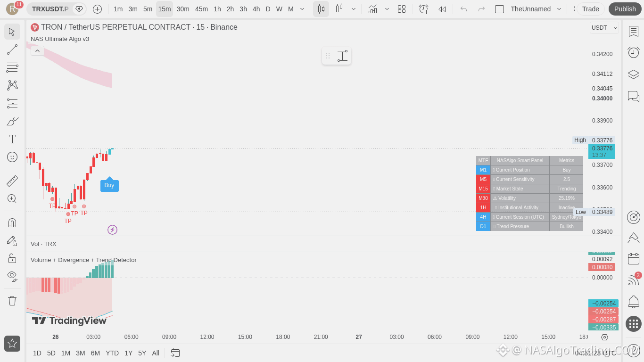Toggle lock all drawings

(x=12, y=258)
